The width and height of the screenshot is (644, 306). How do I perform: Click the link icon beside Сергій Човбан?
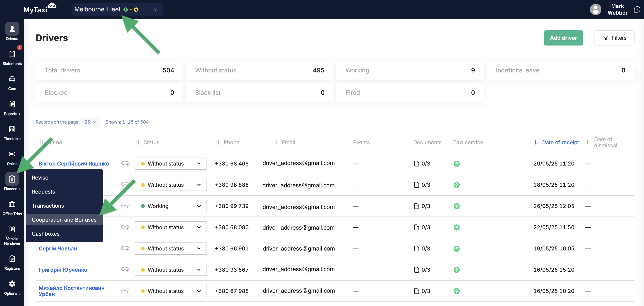point(125,248)
